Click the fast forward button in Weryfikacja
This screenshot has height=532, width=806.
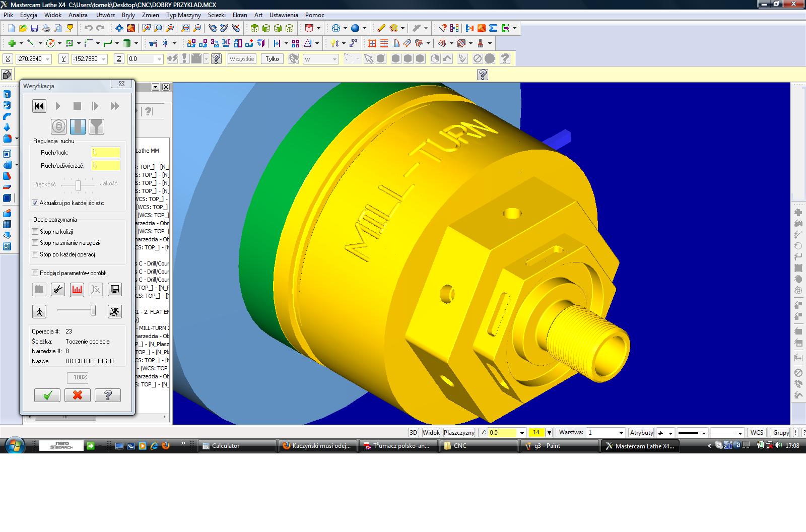[115, 106]
